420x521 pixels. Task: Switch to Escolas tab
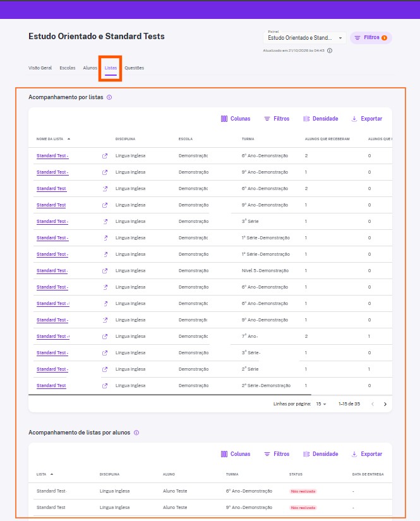click(x=68, y=68)
